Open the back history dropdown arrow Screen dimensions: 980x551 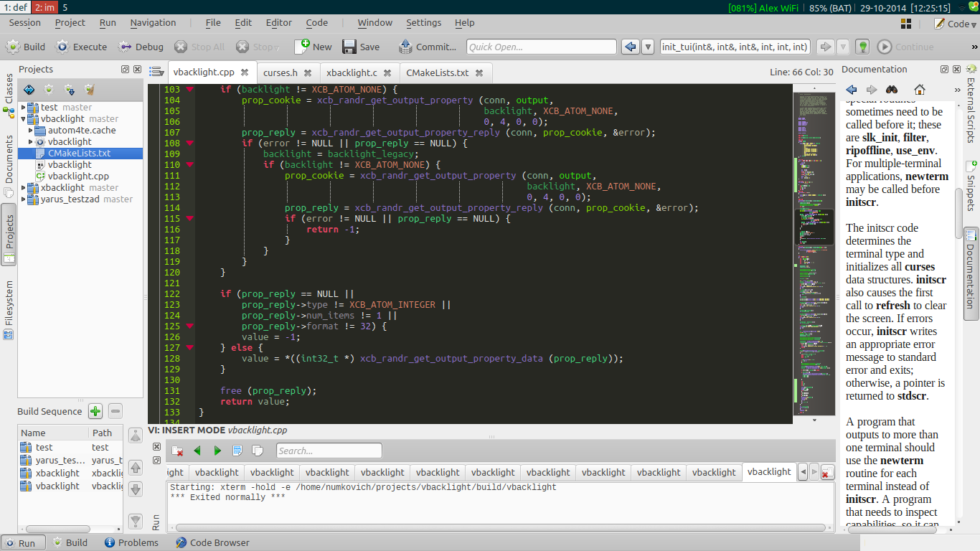pyautogui.click(x=648, y=47)
